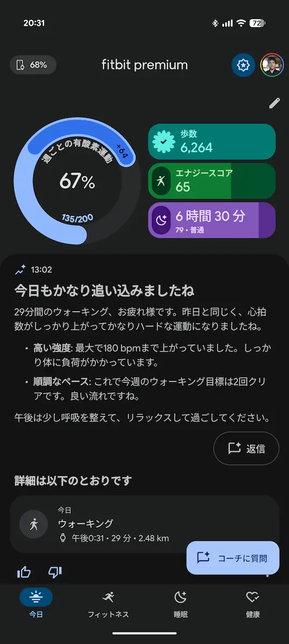Open the device battery 68% indicator
Screen dimensions: 289x644
33,65
